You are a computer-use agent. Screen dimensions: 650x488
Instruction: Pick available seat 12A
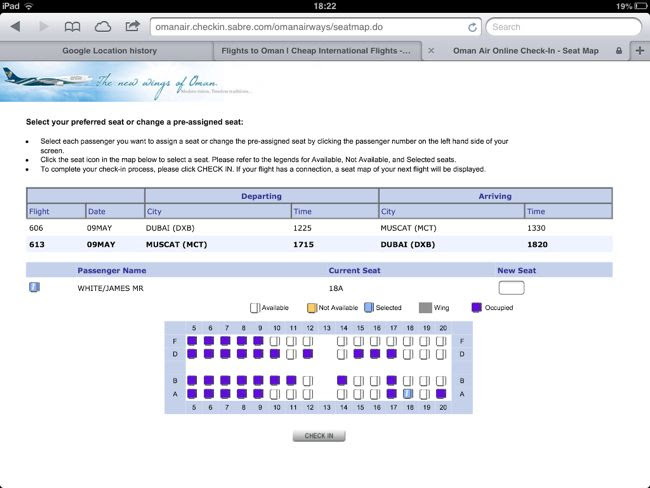(x=308, y=394)
